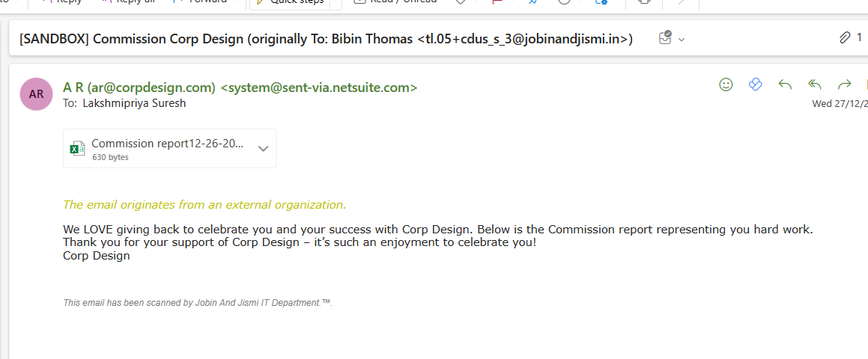Click the paperclip attachment count icon
This screenshot has height=359, width=868.
tap(845, 37)
